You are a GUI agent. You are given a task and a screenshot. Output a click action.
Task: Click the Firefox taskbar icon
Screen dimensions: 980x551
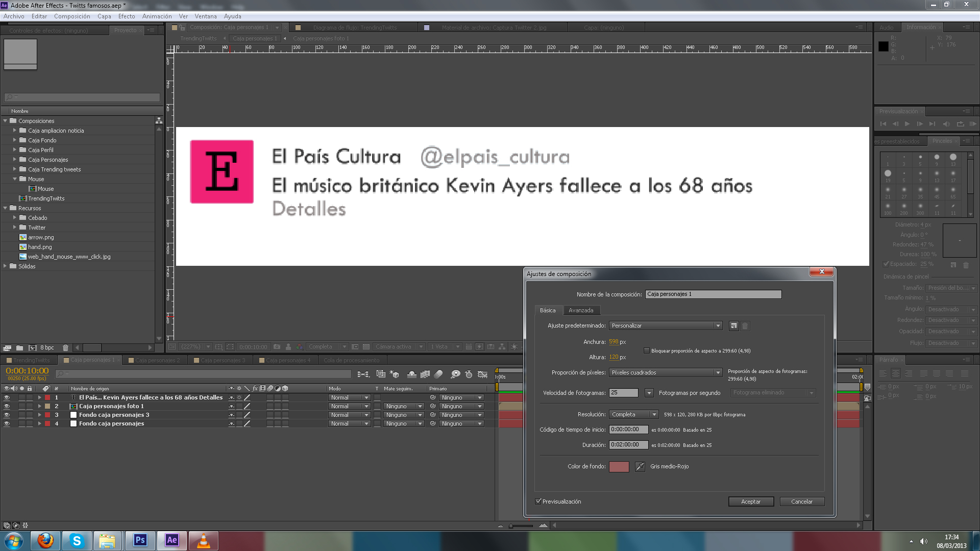tap(45, 540)
